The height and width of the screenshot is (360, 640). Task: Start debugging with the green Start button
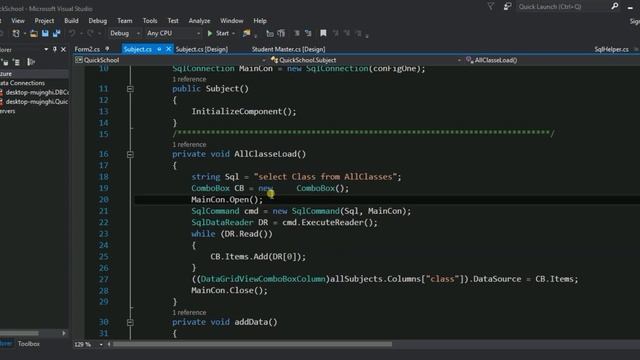click(x=218, y=33)
